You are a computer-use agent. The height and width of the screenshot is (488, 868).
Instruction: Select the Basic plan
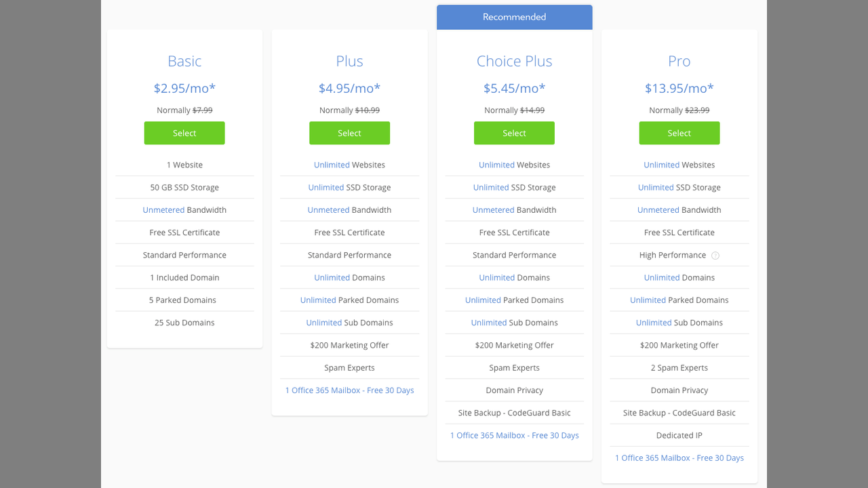click(184, 133)
